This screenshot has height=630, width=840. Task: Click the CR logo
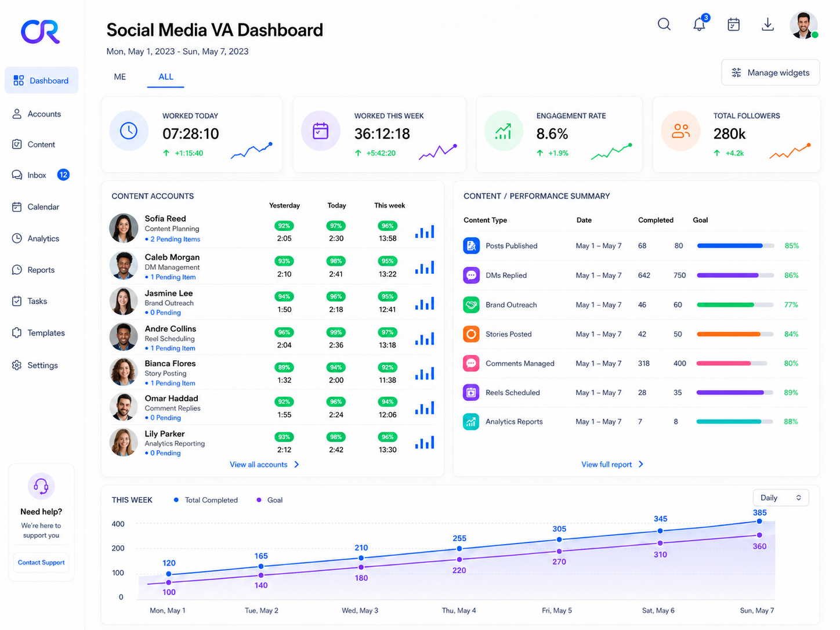[x=41, y=32]
